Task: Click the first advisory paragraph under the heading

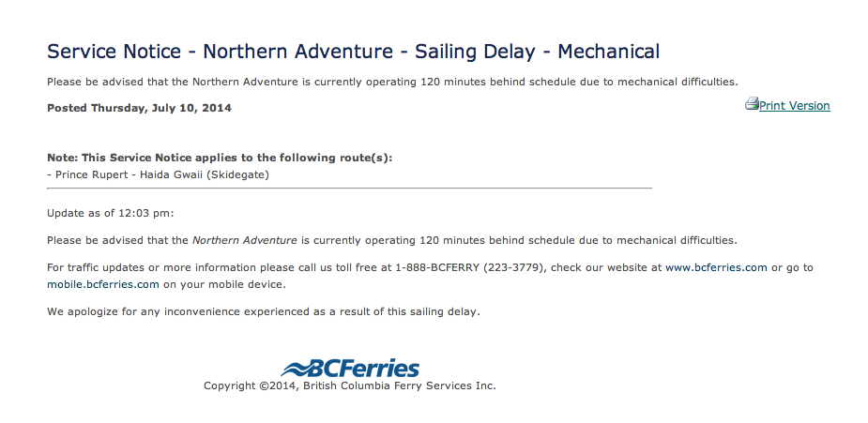Action: (392, 83)
